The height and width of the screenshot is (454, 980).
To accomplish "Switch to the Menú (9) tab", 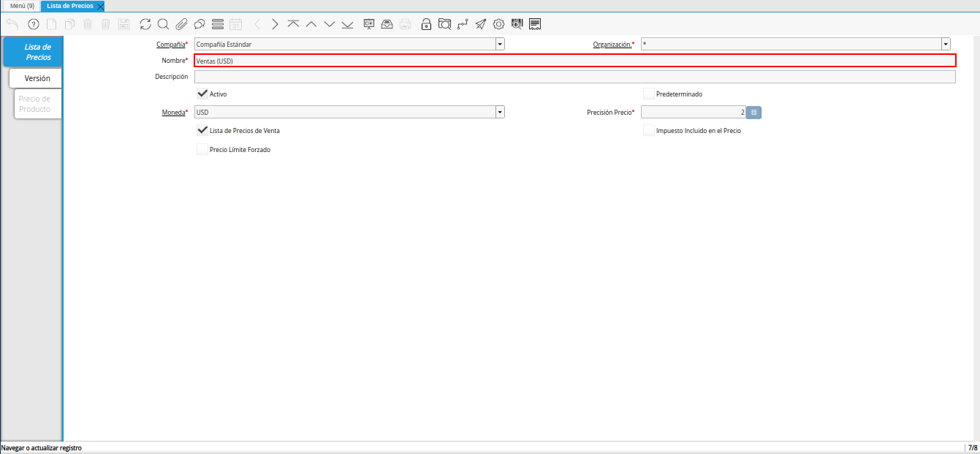I will tap(22, 6).
